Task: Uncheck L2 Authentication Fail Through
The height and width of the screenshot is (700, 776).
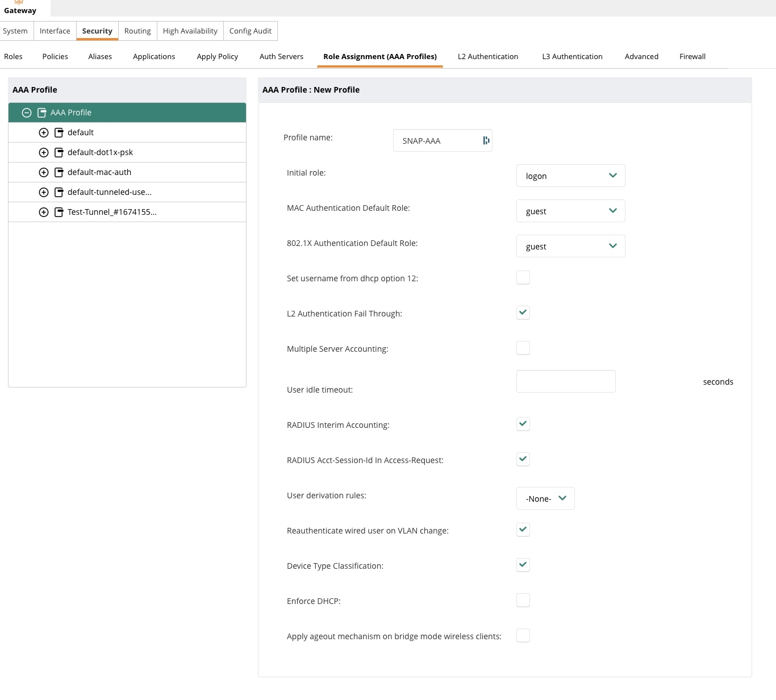Action: (523, 312)
